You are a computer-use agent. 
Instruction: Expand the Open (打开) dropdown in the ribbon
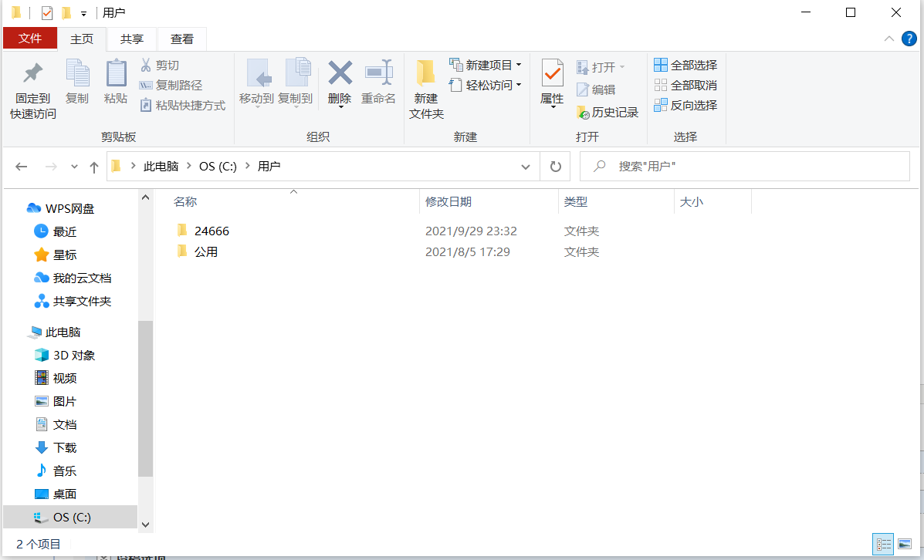pos(601,67)
